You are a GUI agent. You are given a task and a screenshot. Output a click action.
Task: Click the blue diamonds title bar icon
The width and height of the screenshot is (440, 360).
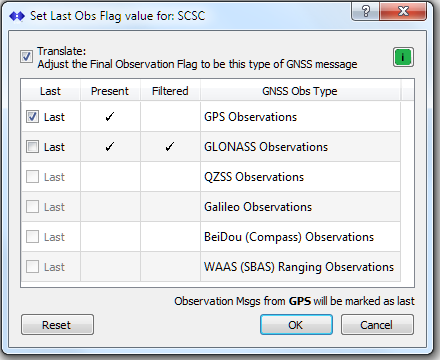coord(17,16)
